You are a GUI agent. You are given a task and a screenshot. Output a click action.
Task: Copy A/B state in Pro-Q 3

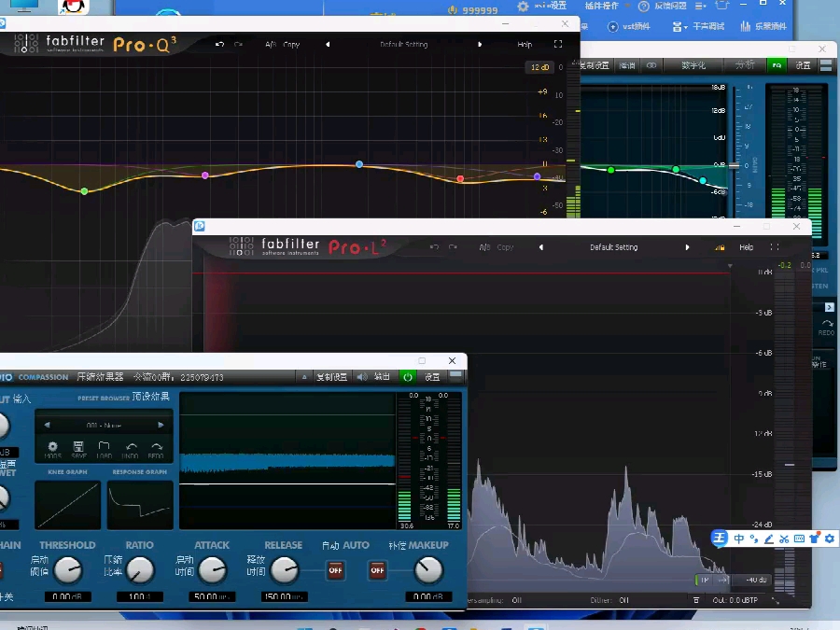pos(291,45)
